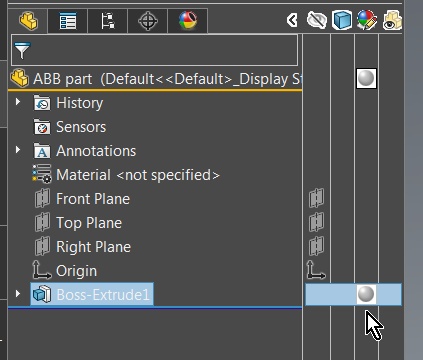Viewport: 423px width, 360px height.
Task: Toggle Front Plane visibility in display pane
Action: click(x=316, y=198)
